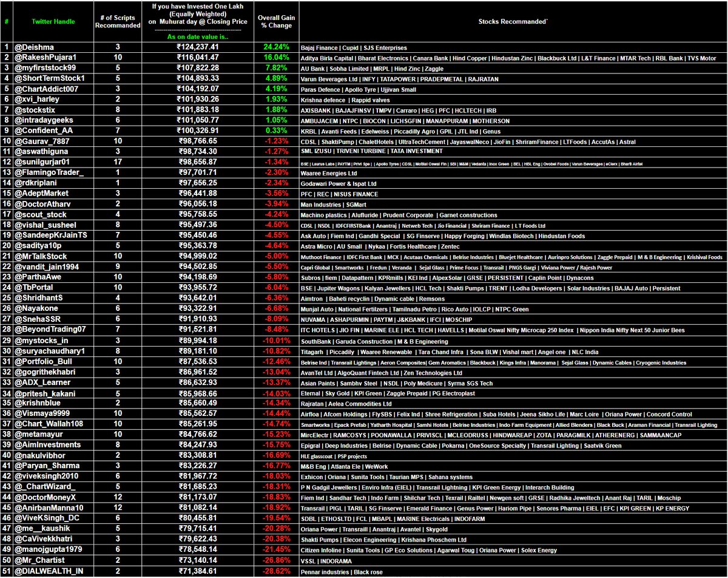Select the -28.62% loss cell
Screen dimensions: 728x578
coord(276,570)
